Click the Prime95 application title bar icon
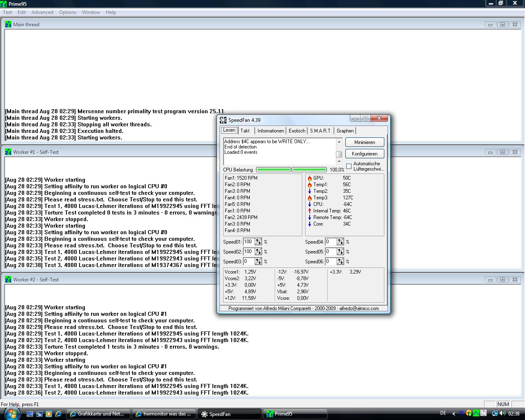The image size is (525, 420). pyautogui.click(x=4, y=4)
